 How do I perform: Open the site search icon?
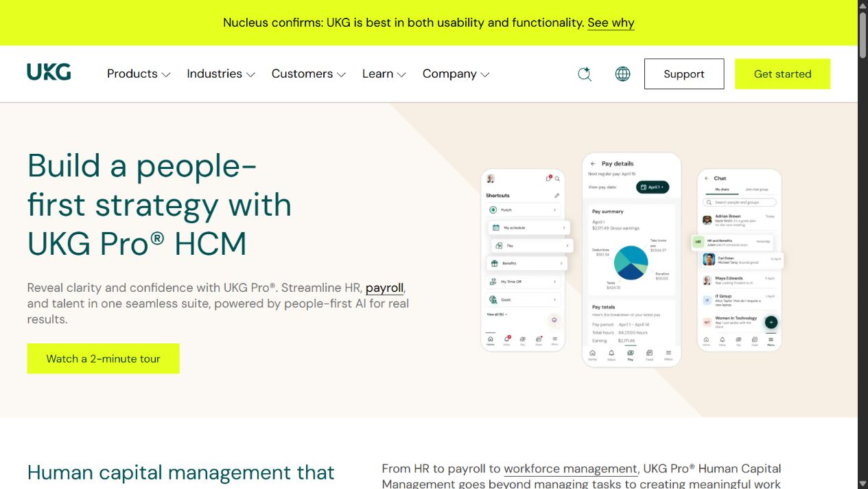[x=585, y=74]
